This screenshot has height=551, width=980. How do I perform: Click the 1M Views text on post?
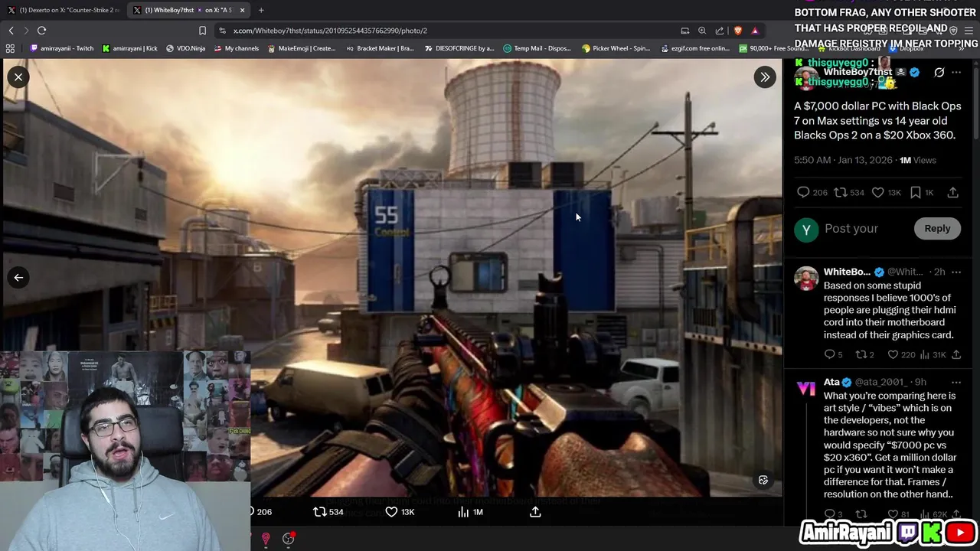tap(918, 160)
